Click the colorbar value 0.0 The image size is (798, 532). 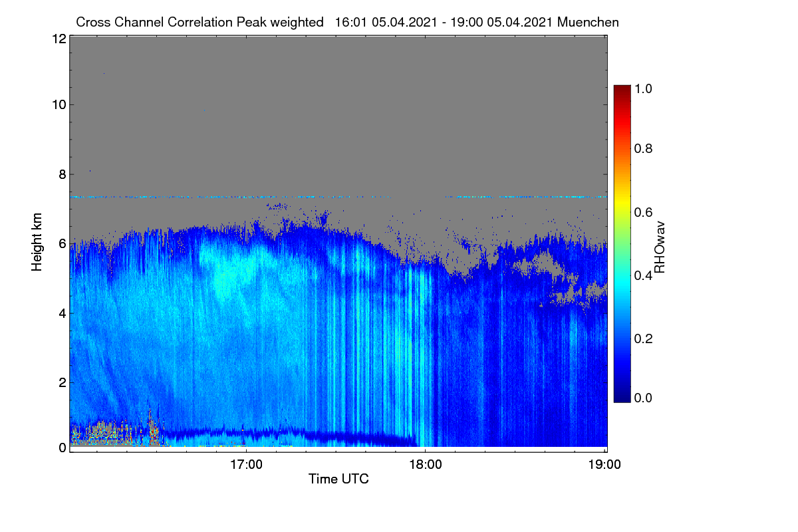[643, 398]
